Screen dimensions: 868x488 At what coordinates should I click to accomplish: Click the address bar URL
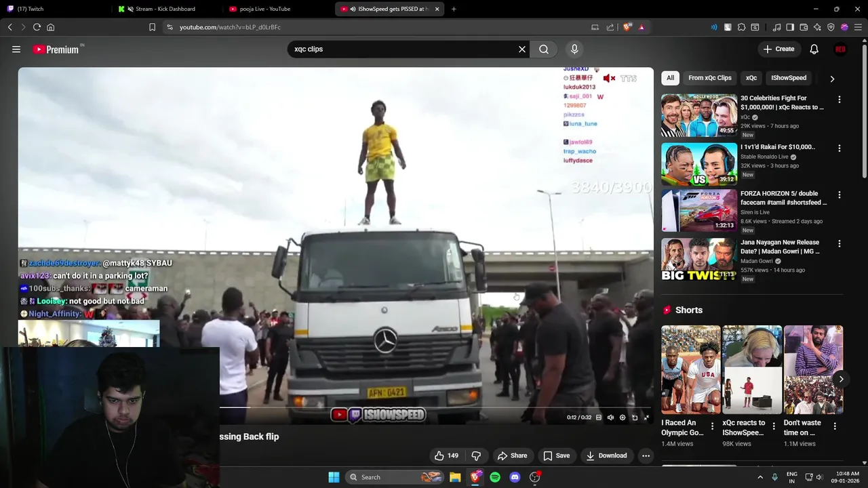230,27
